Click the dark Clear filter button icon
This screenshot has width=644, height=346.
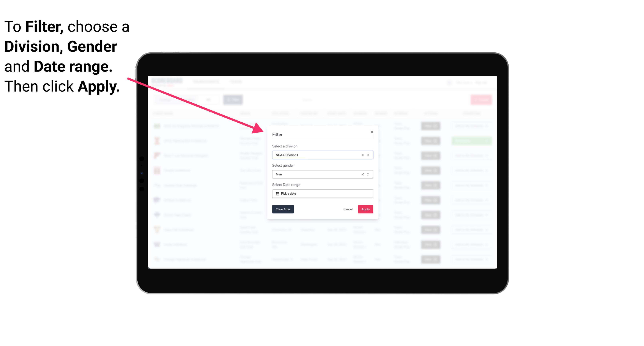(283, 209)
